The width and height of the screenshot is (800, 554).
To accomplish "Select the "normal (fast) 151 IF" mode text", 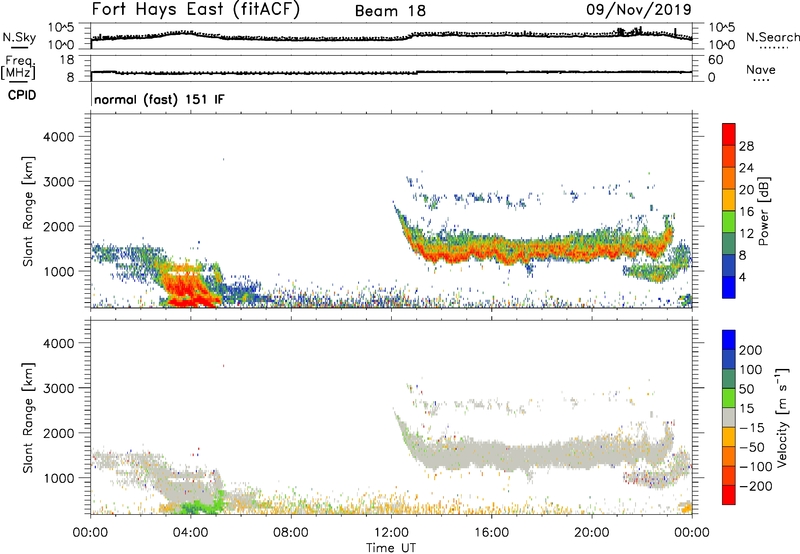I will click(x=159, y=99).
